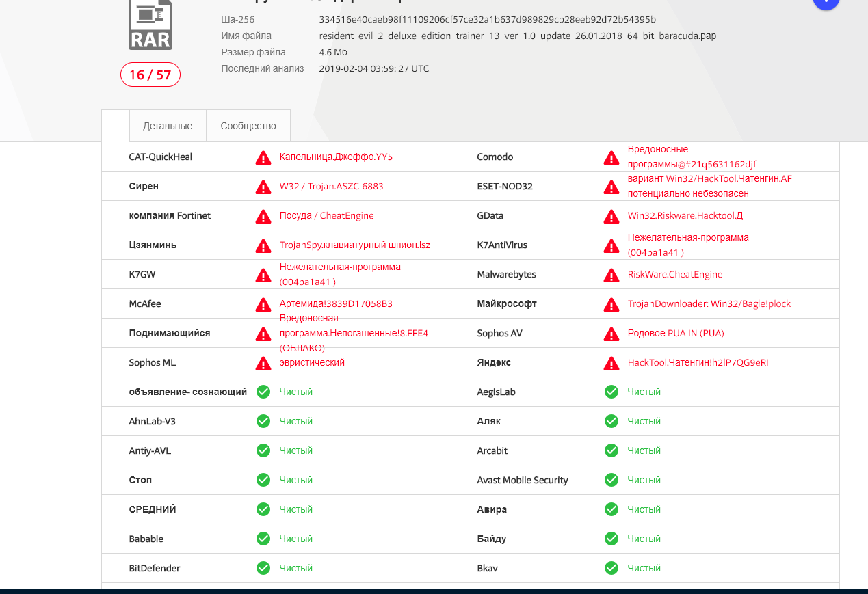Click the blue circular button at top right
868x594 pixels.
tap(826, 3)
